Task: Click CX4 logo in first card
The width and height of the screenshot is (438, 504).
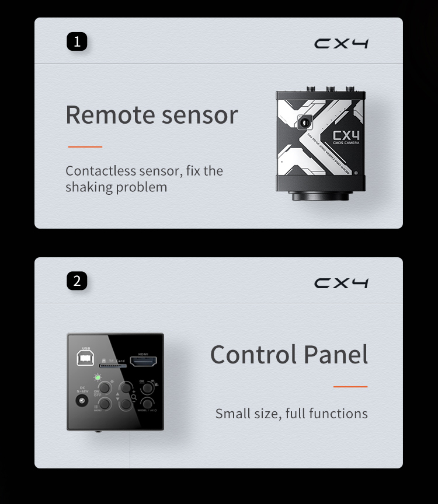Action: (341, 44)
